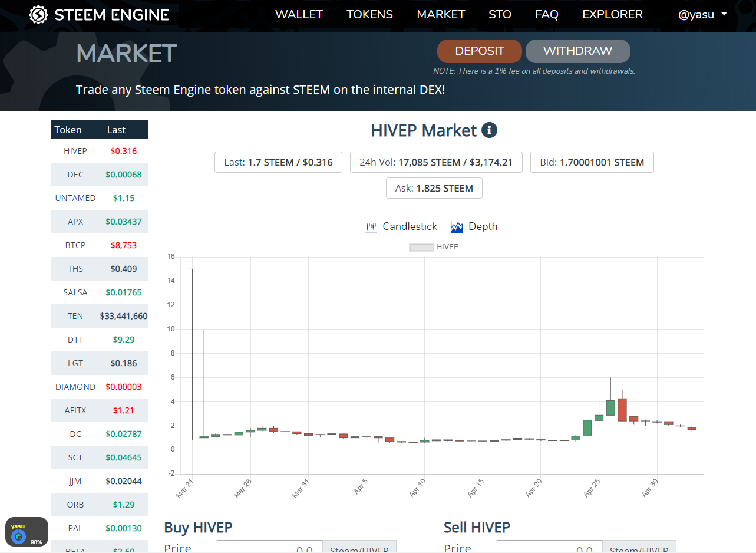Open the EXPLORER nav link
Viewport: 756px width, 553px height.
(612, 15)
